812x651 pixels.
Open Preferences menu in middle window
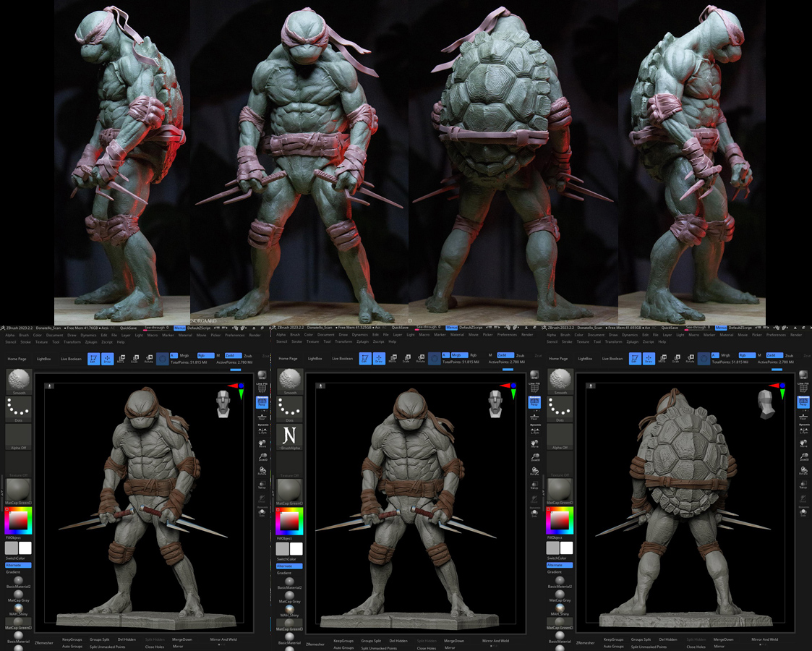coord(507,335)
